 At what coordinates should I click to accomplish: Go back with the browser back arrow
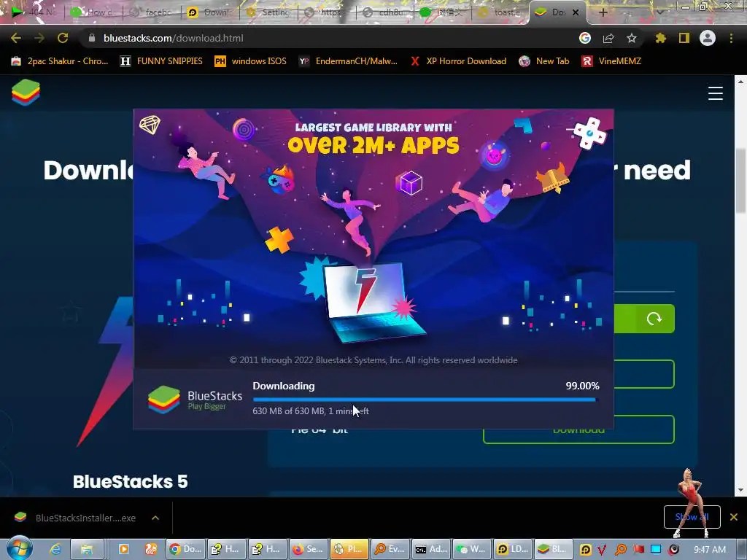pos(16,38)
